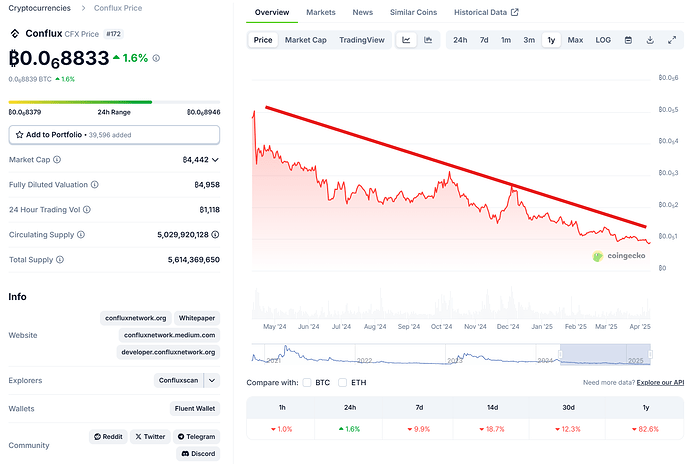The image size is (690, 464).
Task: Click the info icon beside the 1.6% change
Action: click(x=156, y=58)
